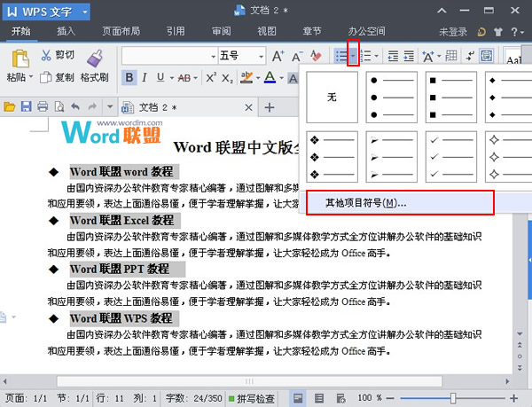The image size is (532, 407).
Task: Toggle Bold formatting button
Action: (129, 78)
